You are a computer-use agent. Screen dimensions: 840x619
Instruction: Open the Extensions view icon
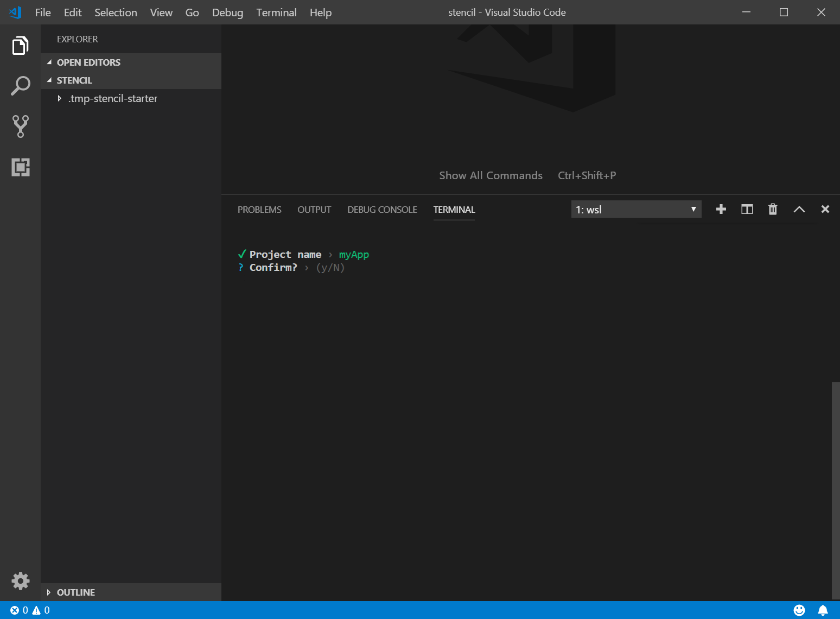pyautogui.click(x=20, y=167)
